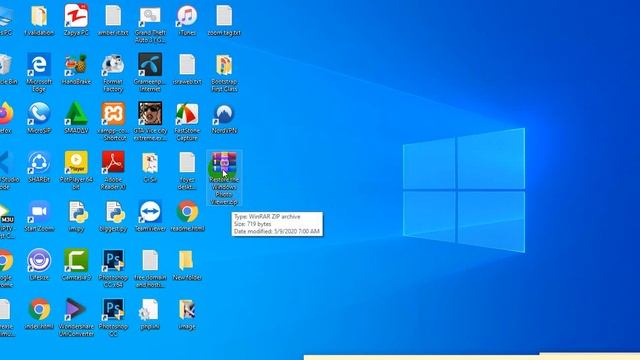
Task: Select the TeamViewer shortcut icon
Action: click(x=150, y=211)
